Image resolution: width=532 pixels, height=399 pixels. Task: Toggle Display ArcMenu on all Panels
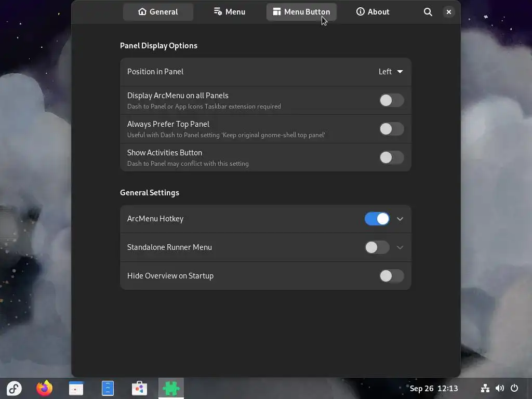point(392,100)
